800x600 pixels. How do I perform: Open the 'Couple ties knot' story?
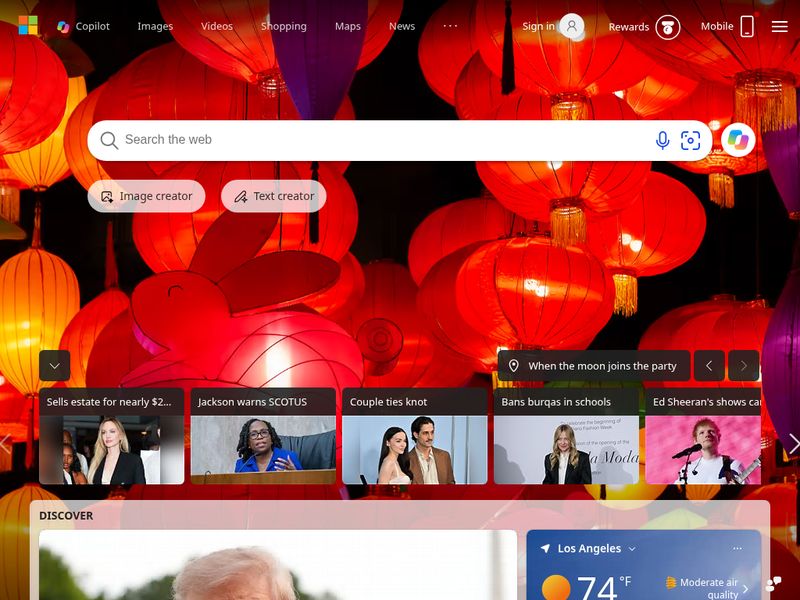point(415,436)
